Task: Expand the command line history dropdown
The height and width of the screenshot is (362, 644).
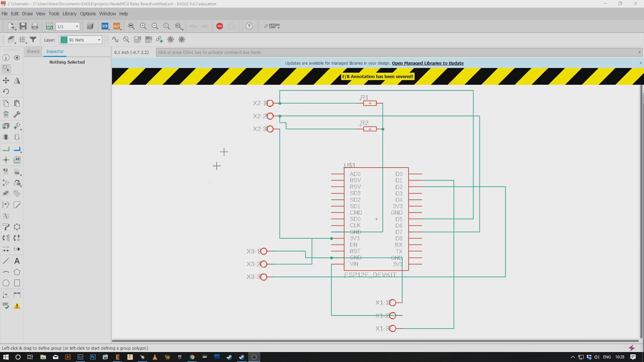Action: point(639,52)
